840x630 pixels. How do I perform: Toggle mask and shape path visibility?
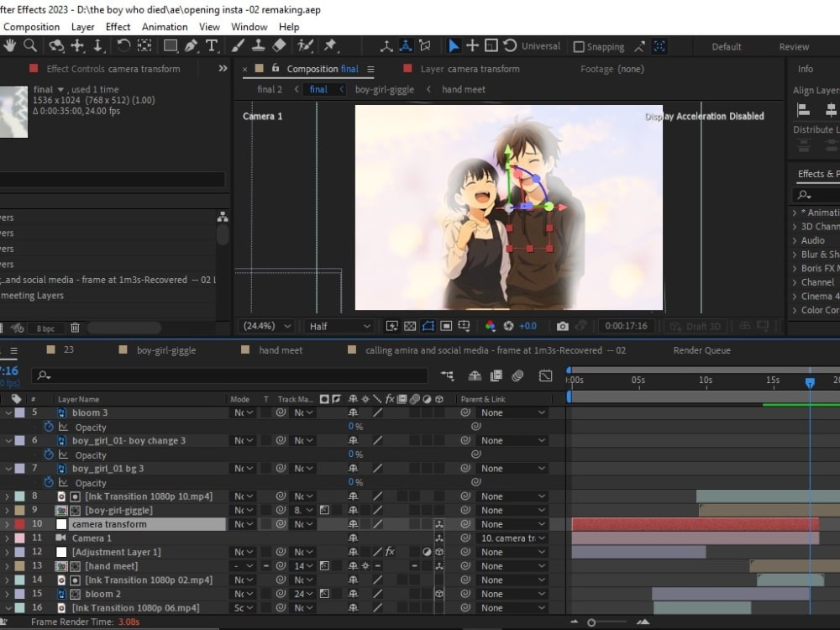coord(428,326)
